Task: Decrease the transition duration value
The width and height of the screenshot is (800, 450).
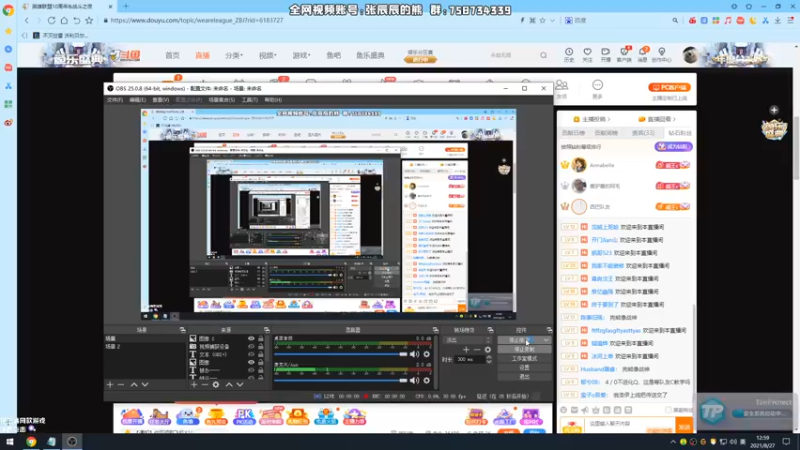Action: pyautogui.click(x=489, y=361)
